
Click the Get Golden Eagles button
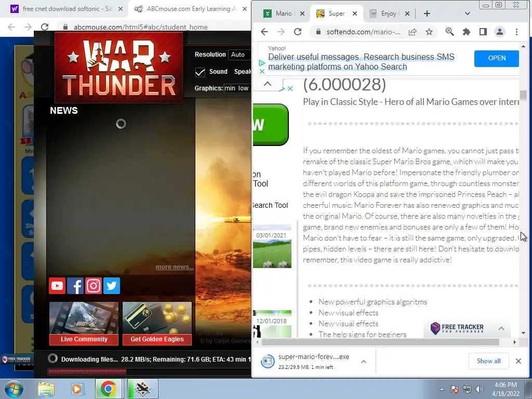click(157, 324)
